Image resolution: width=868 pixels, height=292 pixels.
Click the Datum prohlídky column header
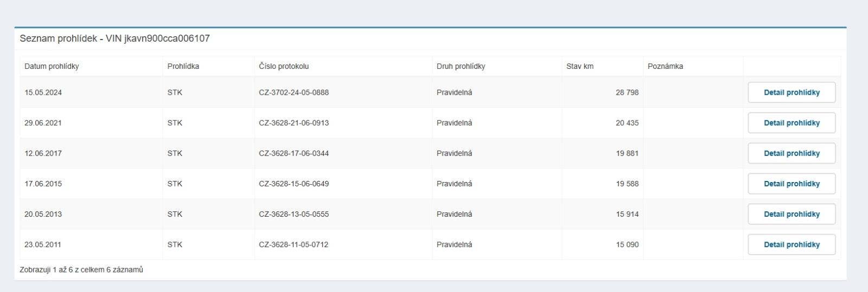(52, 66)
